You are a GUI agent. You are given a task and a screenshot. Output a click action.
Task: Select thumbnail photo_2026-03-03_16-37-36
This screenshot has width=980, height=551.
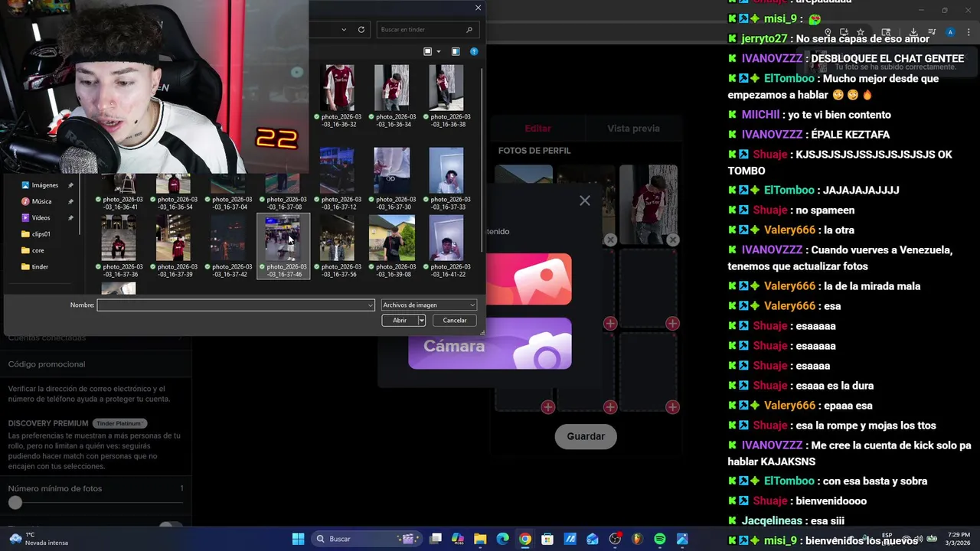point(119,237)
